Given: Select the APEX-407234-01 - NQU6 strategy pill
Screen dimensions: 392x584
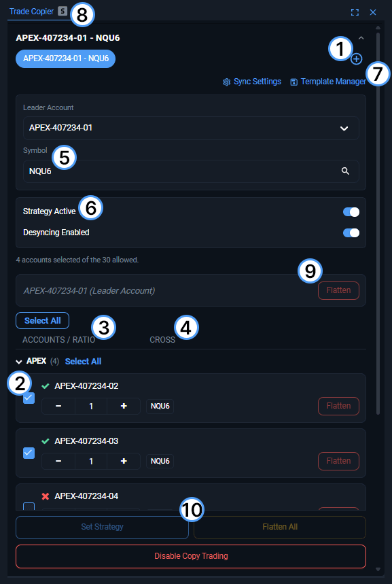Looking at the screenshot, I should pos(65,58).
